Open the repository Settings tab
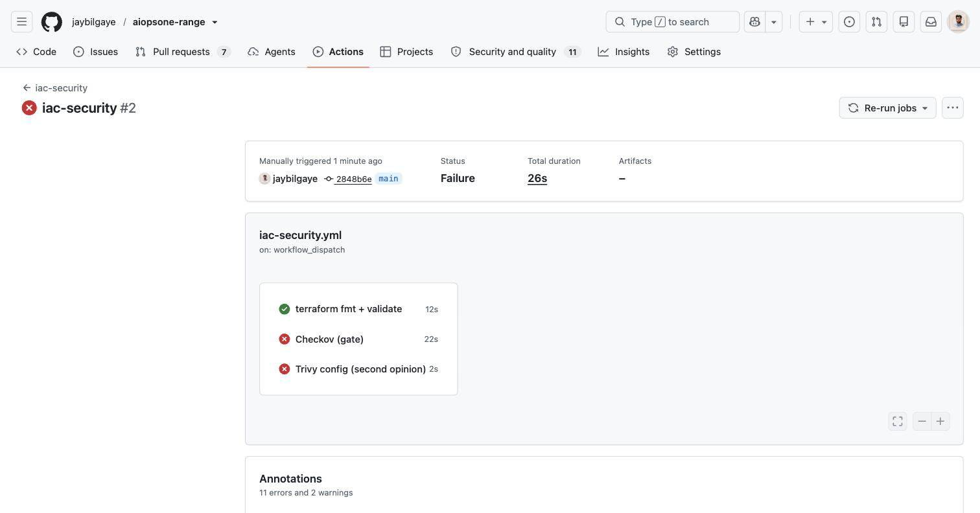This screenshot has height=513, width=980. (694, 52)
